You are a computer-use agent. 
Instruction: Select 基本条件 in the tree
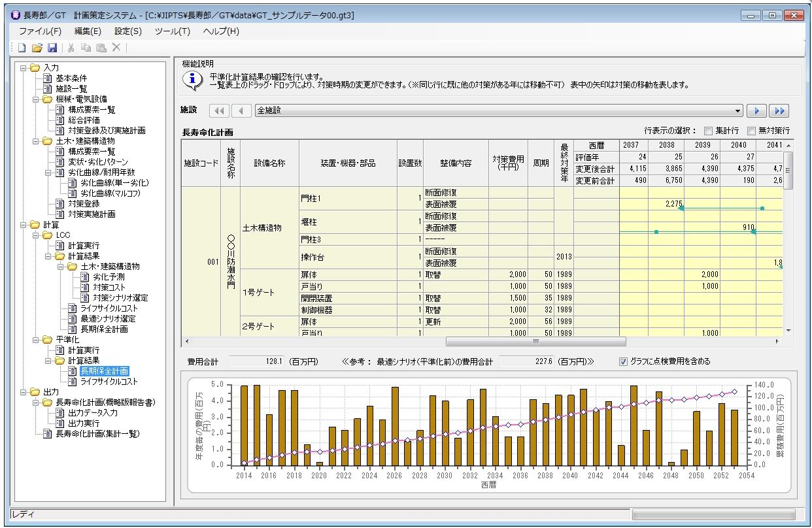click(x=71, y=78)
